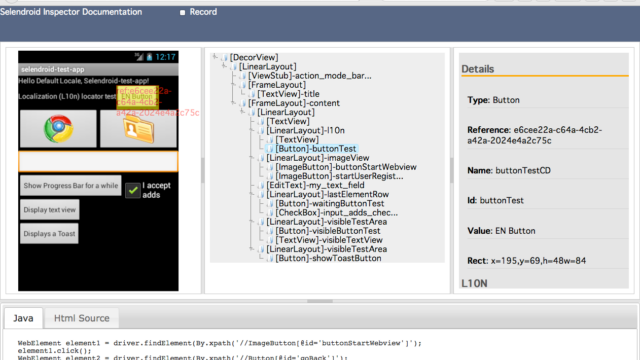
Task: Collapse the top [LinearLayout] node under DecorView
Action: coord(224,66)
